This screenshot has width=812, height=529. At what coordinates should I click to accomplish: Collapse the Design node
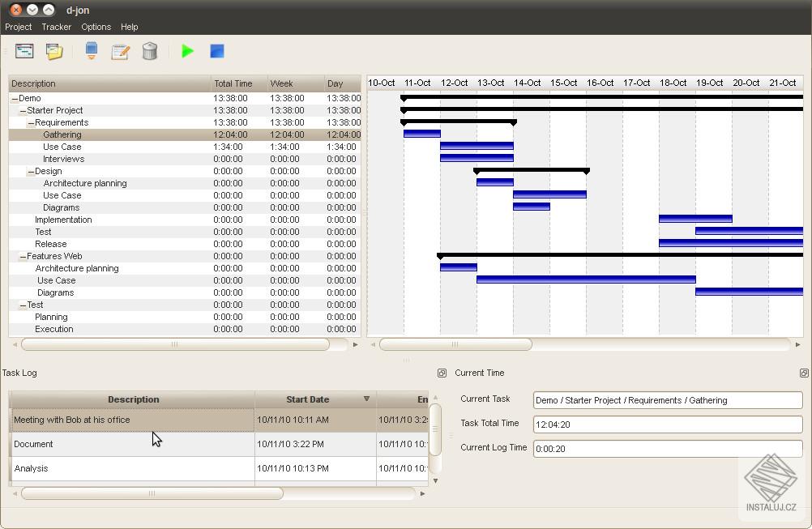point(31,171)
